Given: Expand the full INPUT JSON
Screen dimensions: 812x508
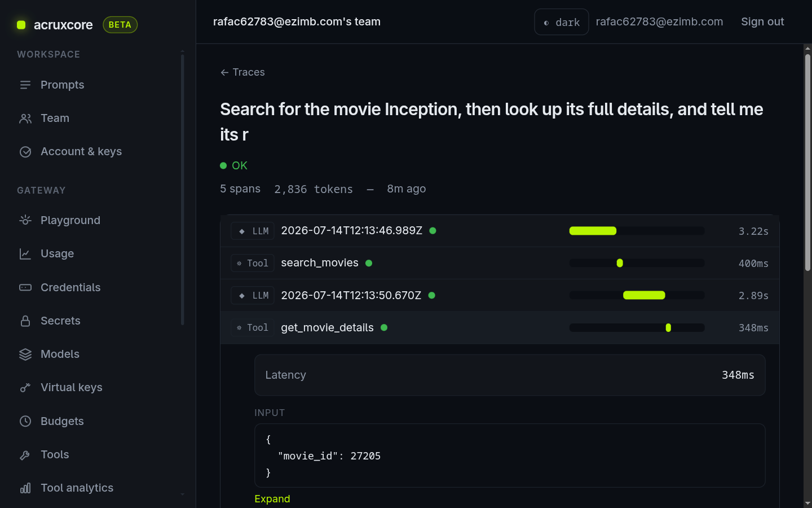Looking at the screenshot, I should coord(272,499).
